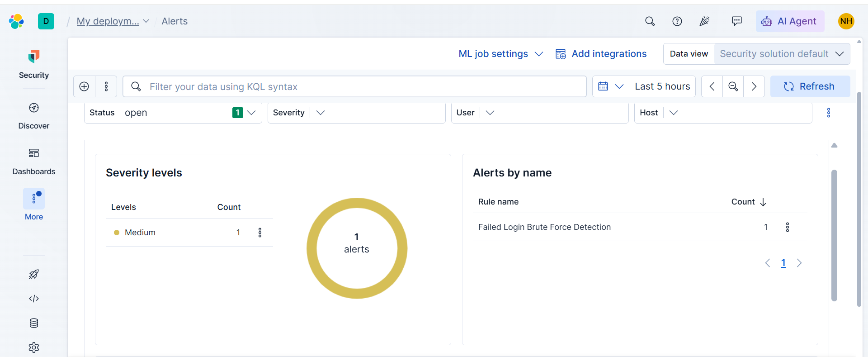Viewport: 868px width, 357px height.
Task: Open the settings gear in sidebar
Action: 34,347
